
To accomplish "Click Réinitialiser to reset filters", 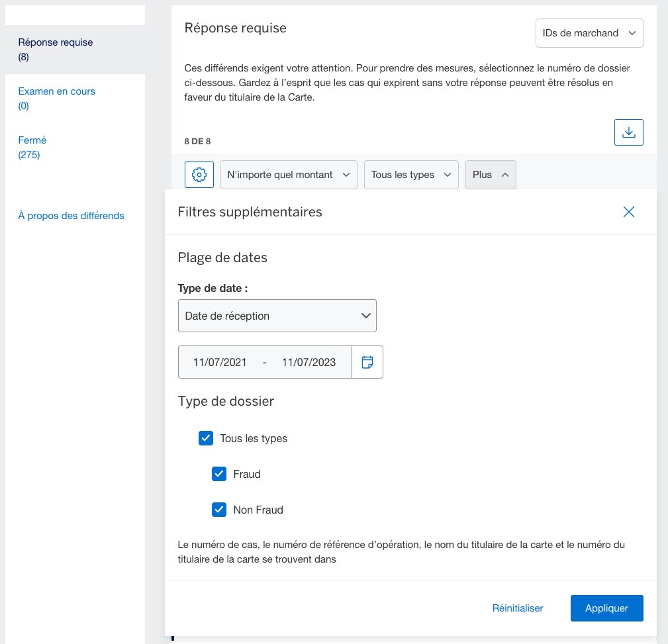I will [x=517, y=608].
